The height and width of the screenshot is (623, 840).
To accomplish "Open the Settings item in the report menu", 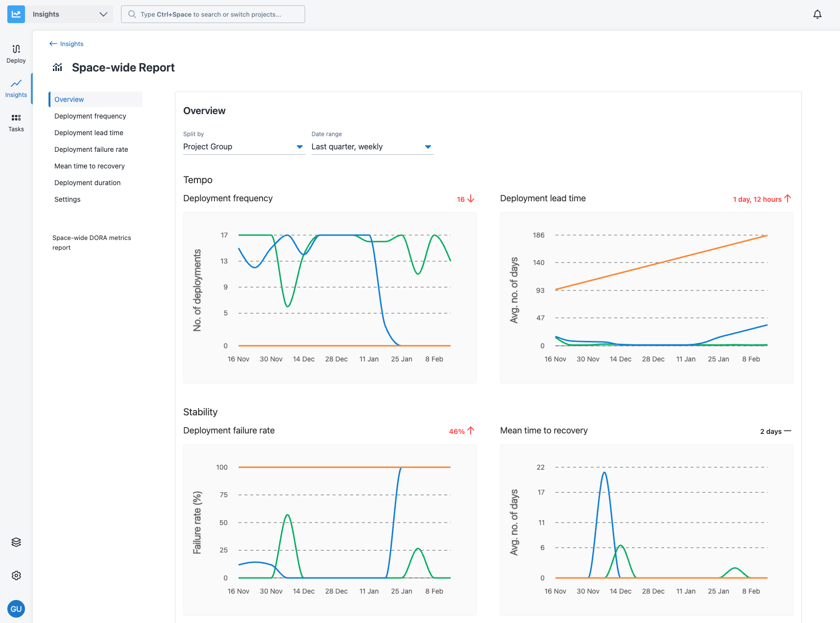I will 67,199.
